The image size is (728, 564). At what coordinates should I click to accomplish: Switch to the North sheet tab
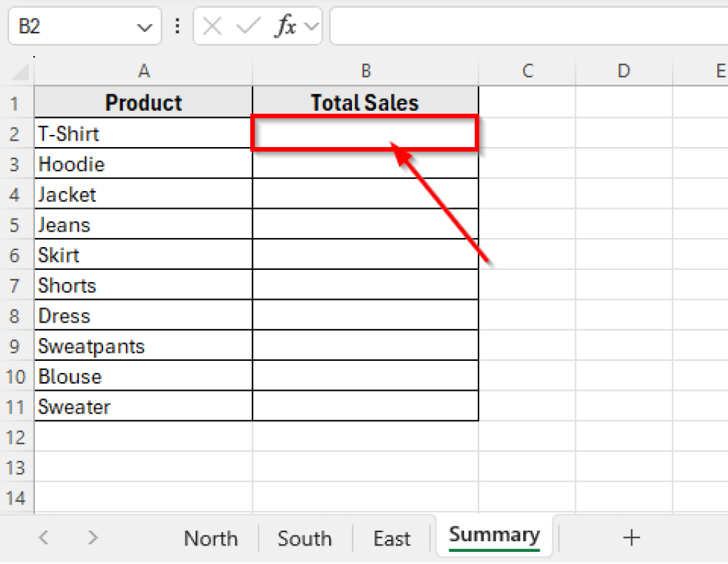[x=210, y=538]
